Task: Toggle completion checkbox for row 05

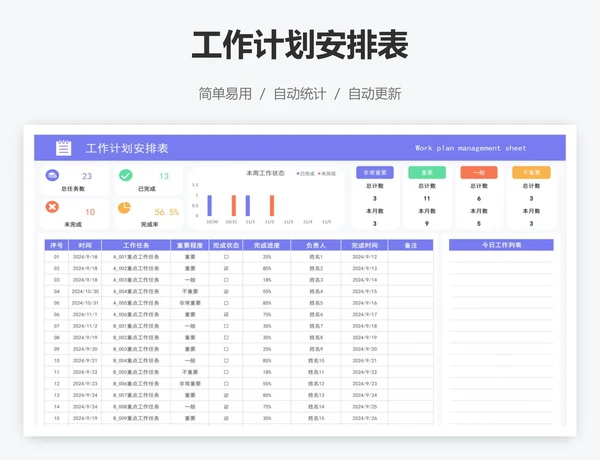Action: [x=226, y=303]
